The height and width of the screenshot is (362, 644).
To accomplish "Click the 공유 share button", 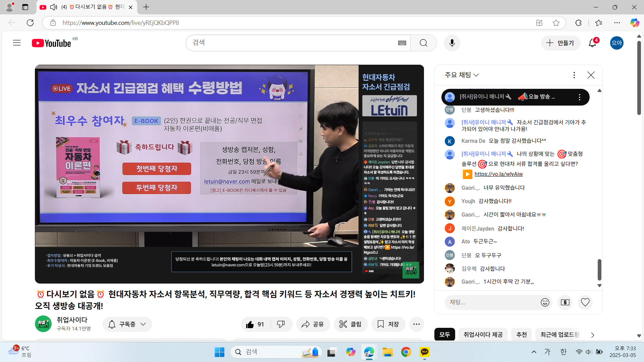I will click(313, 324).
